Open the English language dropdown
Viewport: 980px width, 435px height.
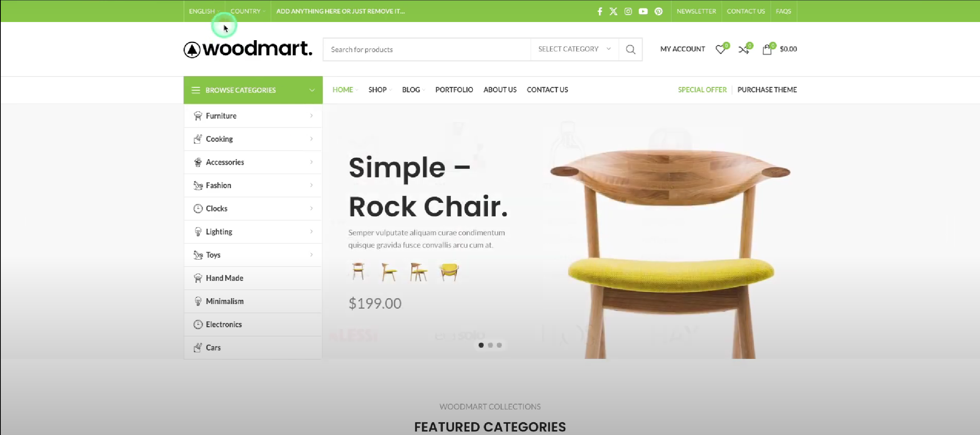pyautogui.click(x=204, y=11)
